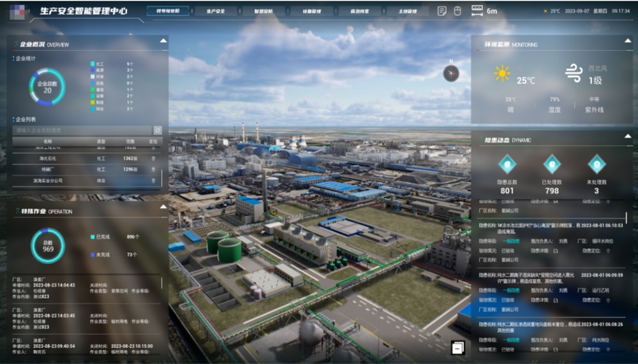The image size is (638, 364).
Task: Click the 隐患总数 diamond icon
Action: point(507,164)
